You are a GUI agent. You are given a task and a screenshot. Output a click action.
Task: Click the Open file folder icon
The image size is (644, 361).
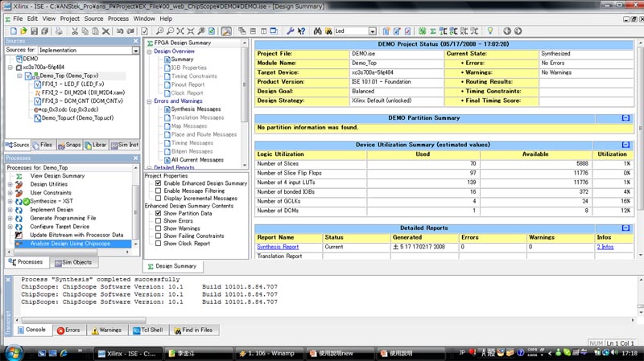[x=23, y=31]
